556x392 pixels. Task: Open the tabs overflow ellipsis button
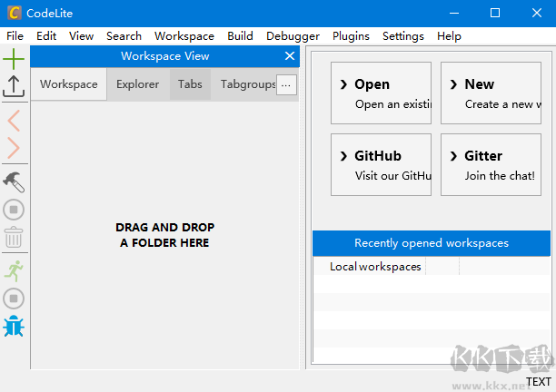pos(286,85)
